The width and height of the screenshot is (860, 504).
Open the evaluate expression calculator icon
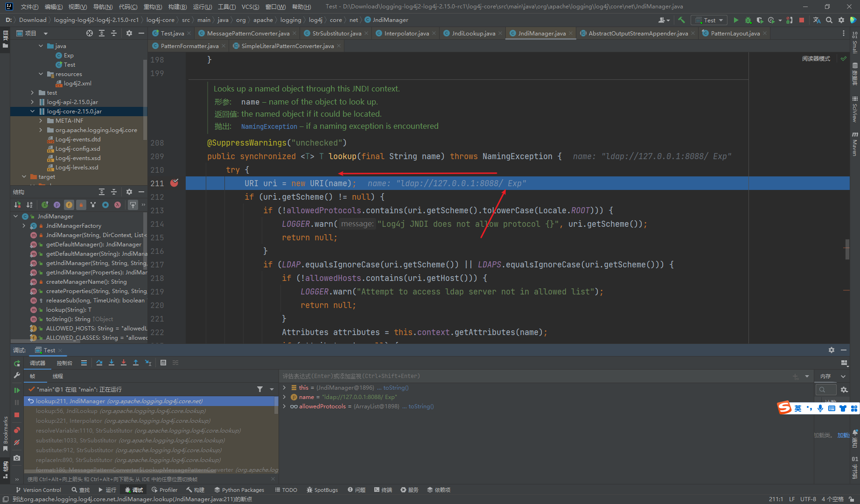click(163, 363)
